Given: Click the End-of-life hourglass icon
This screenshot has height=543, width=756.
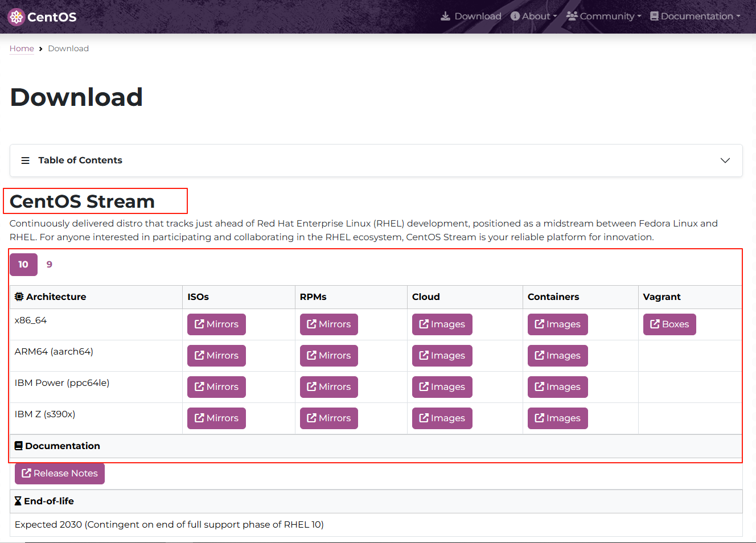Looking at the screenshot, I should coord(18,501).
